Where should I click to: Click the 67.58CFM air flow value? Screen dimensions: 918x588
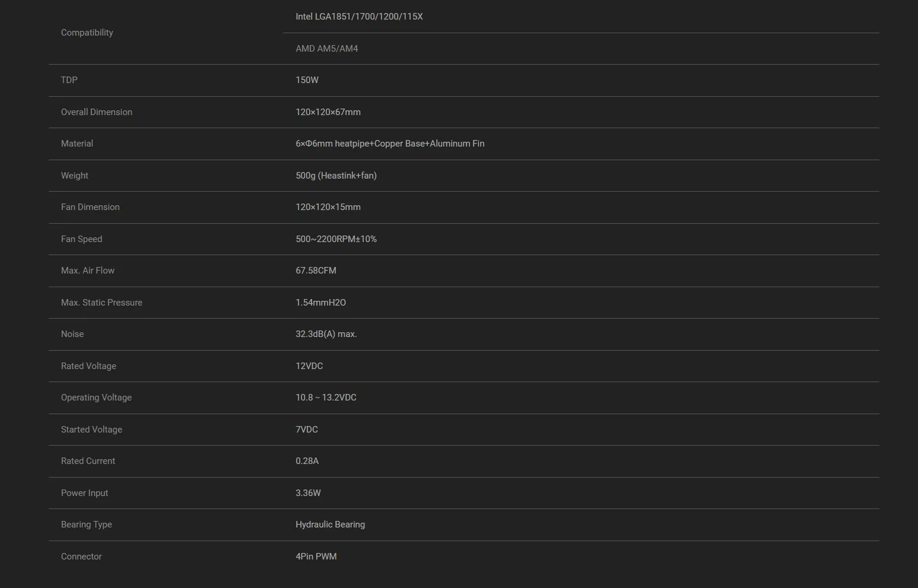coord(316,271)
